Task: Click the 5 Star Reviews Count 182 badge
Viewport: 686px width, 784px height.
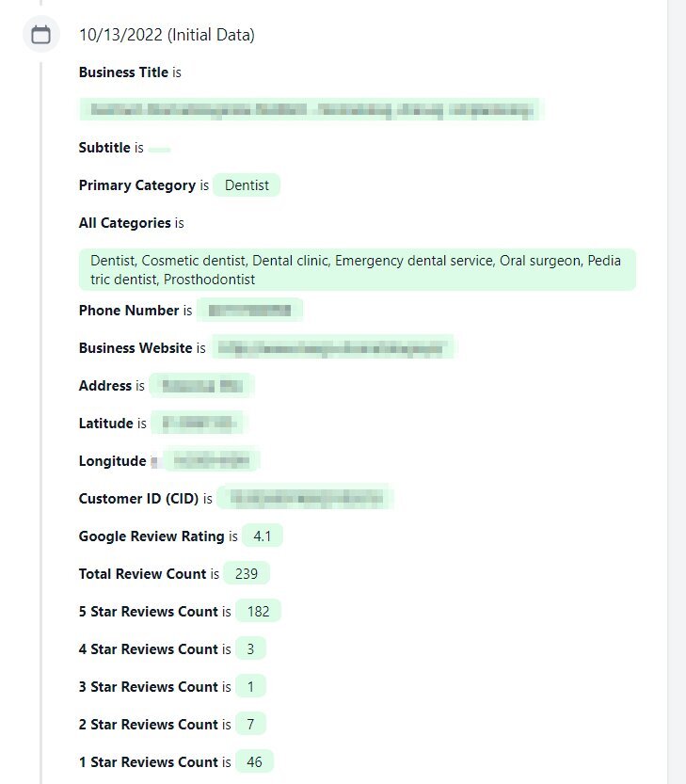Action: (258, 611)
